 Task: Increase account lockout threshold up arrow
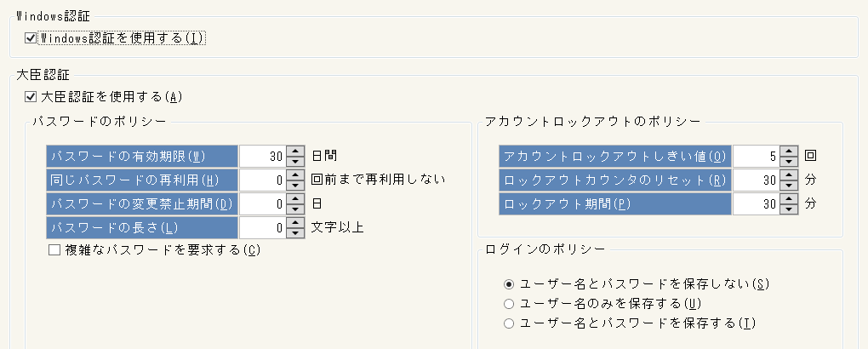tap(789, 151)
